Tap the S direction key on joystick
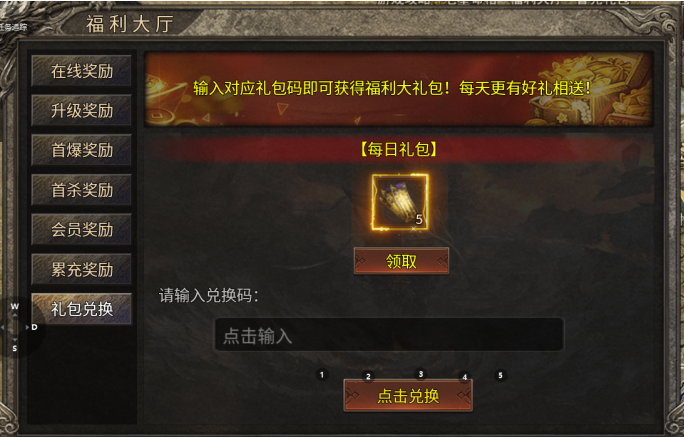Viewport: 684px width, 437px height. 15,347
